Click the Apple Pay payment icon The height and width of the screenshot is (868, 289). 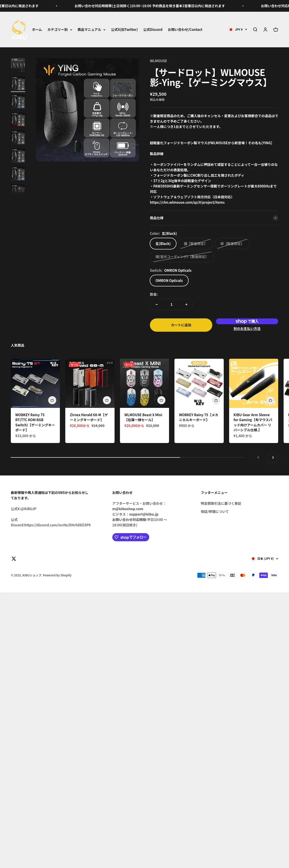click(x=212, y=575)
